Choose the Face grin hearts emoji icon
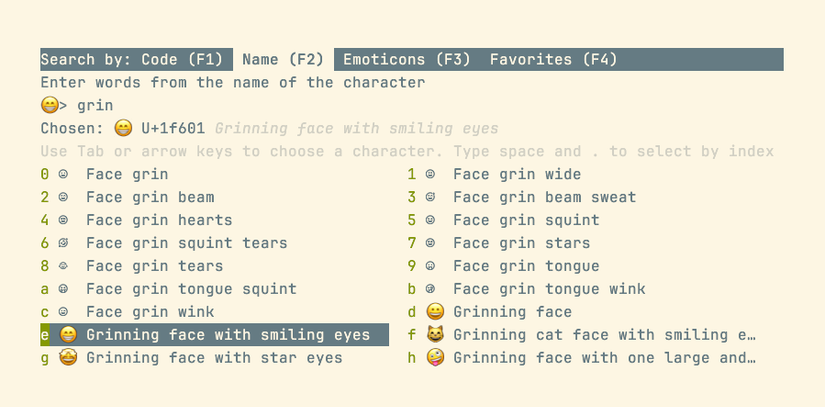Image resolution: width=825 pixels, height=407 pixels. coord(63,220)
